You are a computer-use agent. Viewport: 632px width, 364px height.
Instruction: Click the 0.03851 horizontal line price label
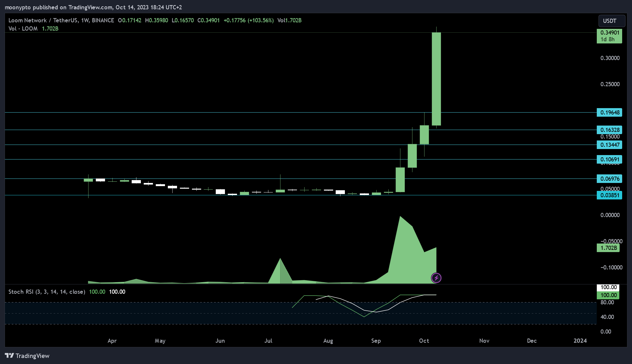point(609,195)
